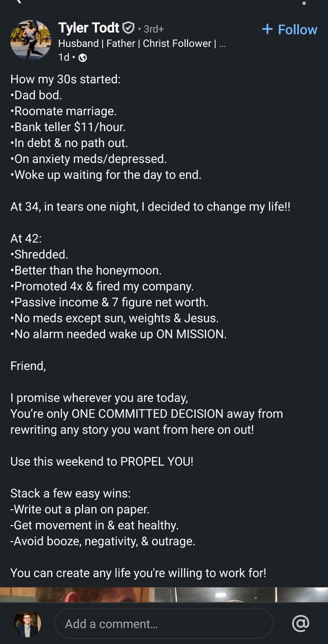328x644 pixels.
Task: Open the three-dot overflow menu at top
Action: 304,3
